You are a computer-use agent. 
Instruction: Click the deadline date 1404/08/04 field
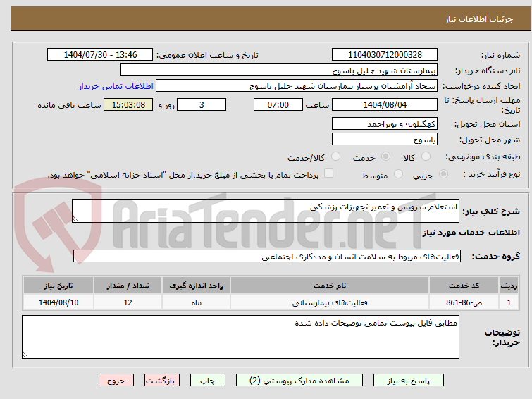[385, 104]
